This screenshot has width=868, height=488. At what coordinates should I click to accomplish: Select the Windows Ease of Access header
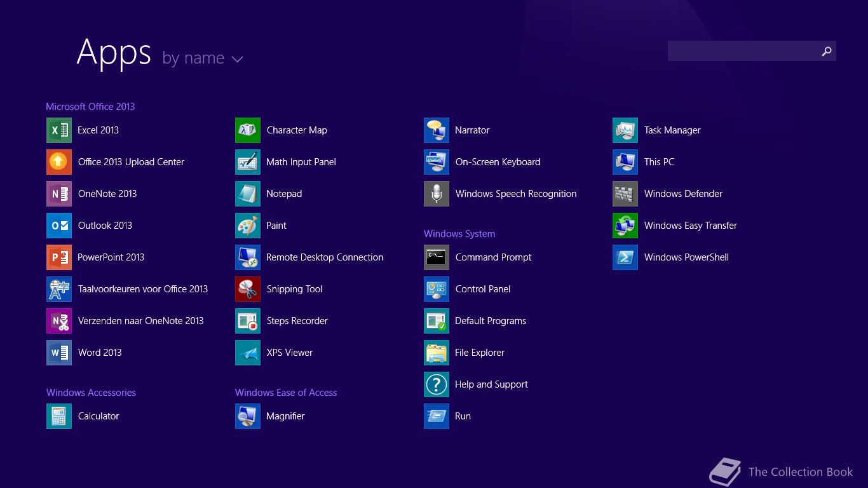click(286, 393)
